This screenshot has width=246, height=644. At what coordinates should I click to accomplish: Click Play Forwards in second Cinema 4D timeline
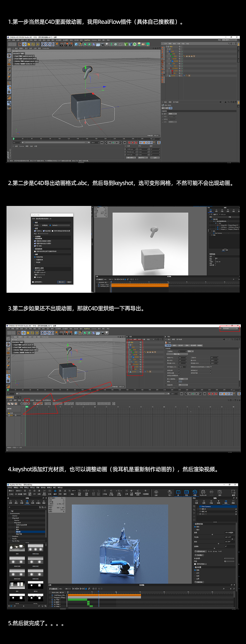coord(193,394)
